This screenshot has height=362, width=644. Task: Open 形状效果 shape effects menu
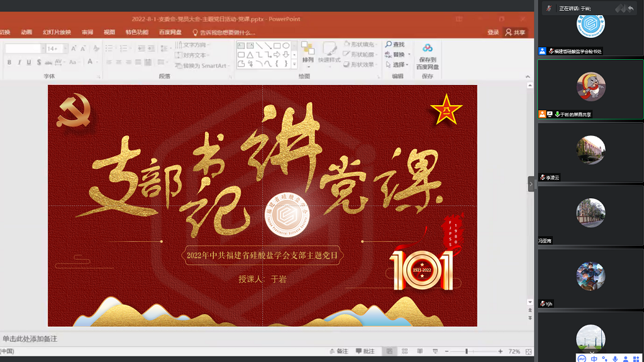coord(359,65)
